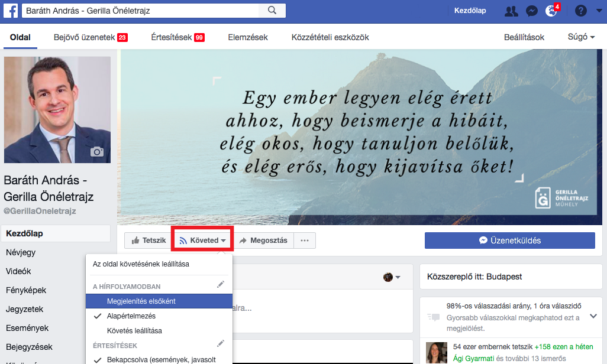
Task: Open the help question mark icon
Action: (581, 11)
